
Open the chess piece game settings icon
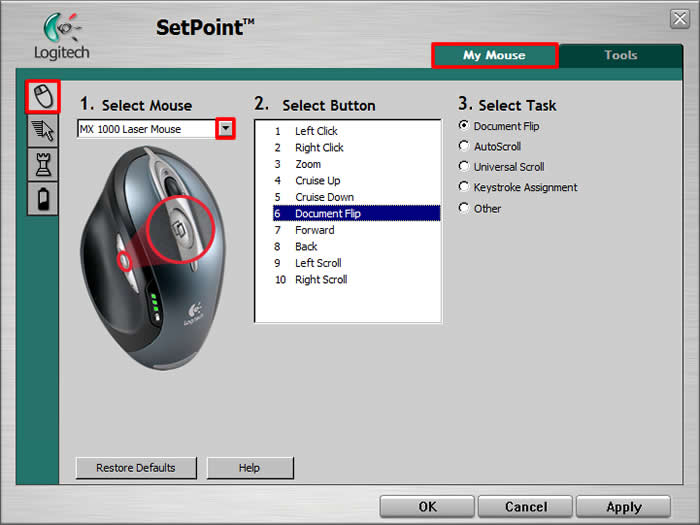pos(43,165)
